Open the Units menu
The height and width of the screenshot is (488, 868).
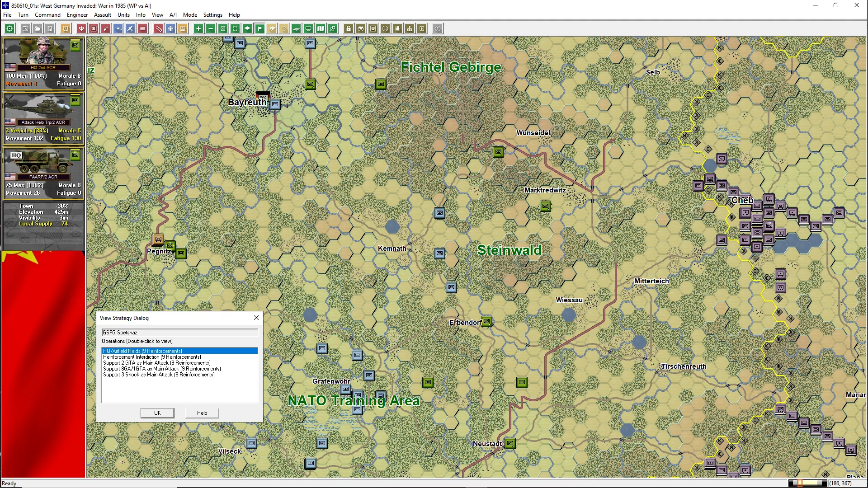(x=123, y=14)
